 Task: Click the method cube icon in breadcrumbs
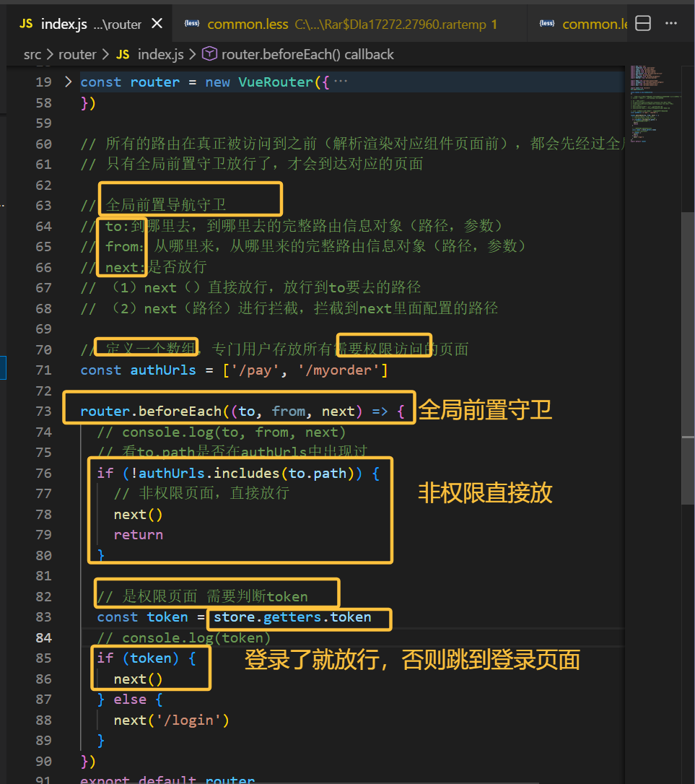click(x=209, y=54)
